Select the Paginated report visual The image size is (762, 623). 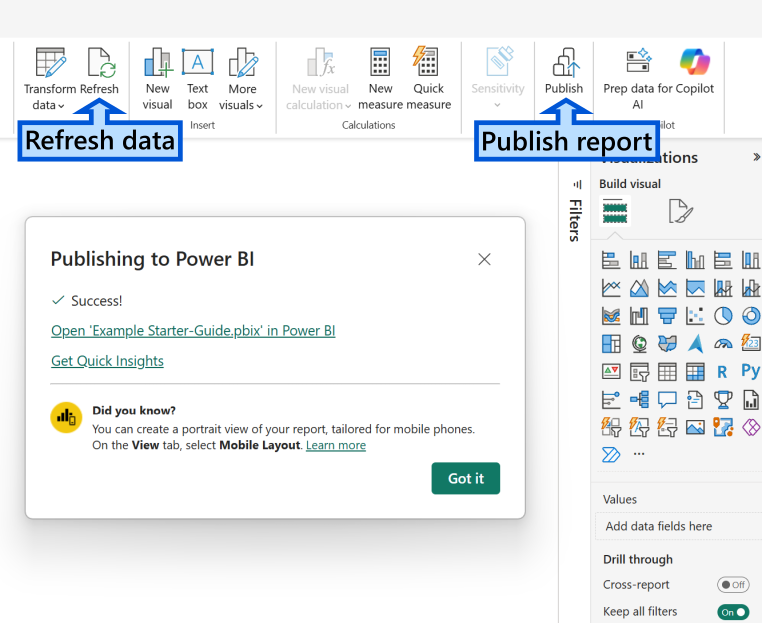click(751, 400)
